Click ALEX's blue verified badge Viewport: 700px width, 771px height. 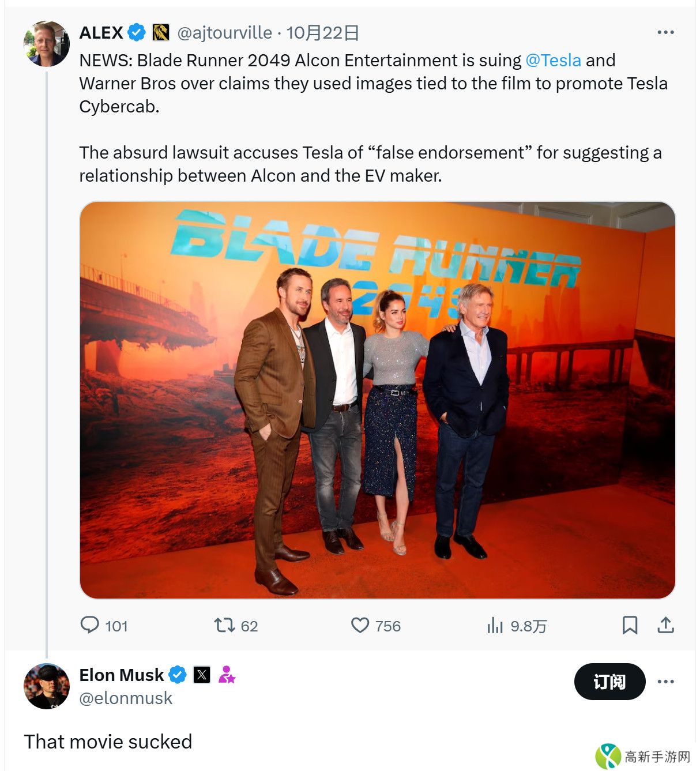tap(137, 33)
